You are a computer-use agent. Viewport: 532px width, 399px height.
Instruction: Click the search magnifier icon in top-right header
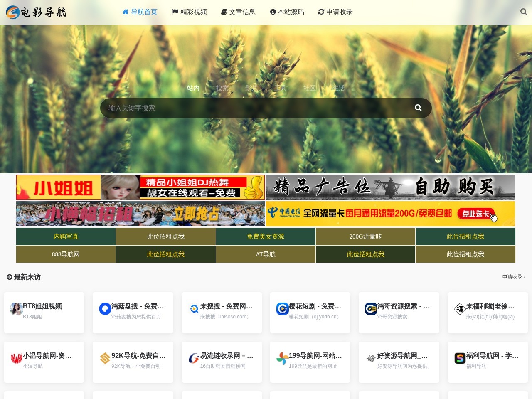(524, 12)
